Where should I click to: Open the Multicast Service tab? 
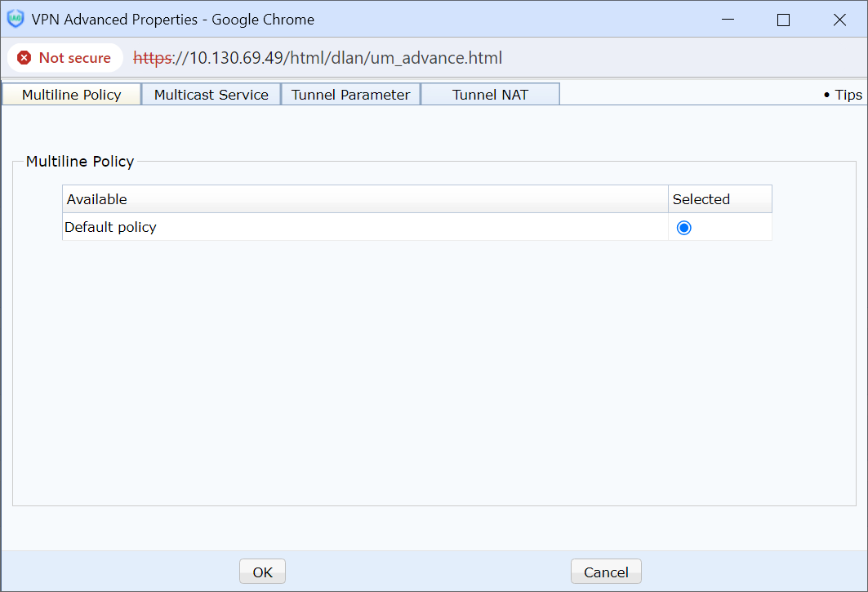[x=211, y=95]
